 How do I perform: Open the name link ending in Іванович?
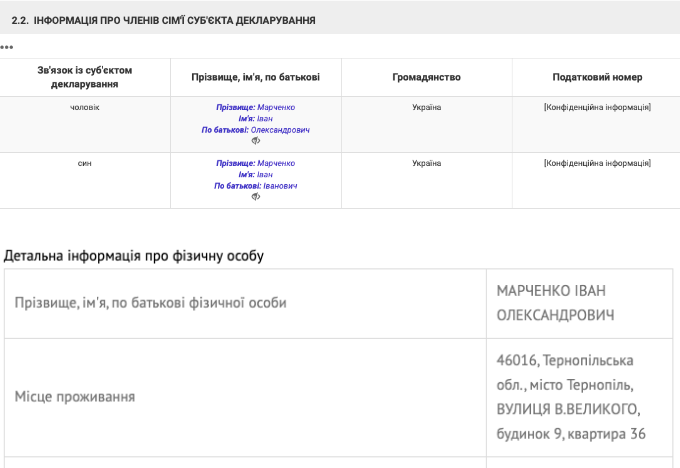coord(256,186)
